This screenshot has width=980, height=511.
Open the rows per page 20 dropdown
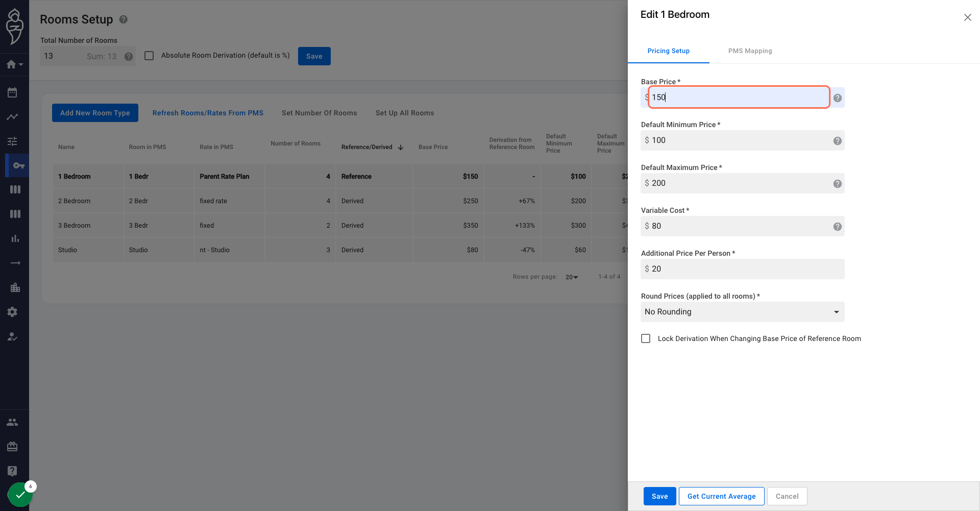[x=572, y=277]
